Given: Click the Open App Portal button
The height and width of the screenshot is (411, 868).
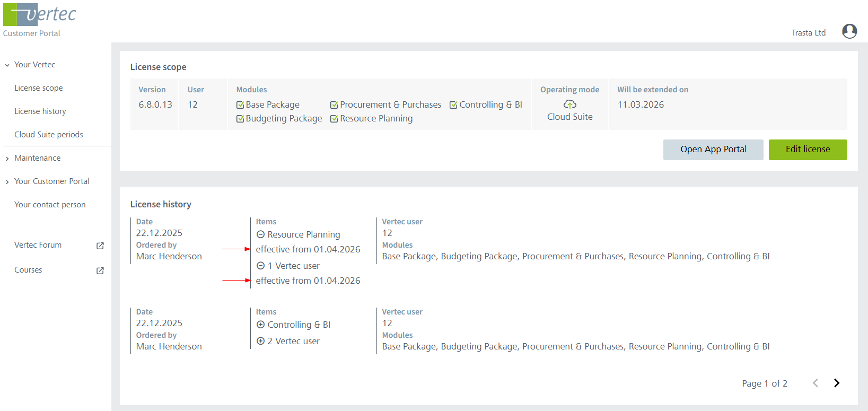Looking at the screenshot, I should 713,150.
